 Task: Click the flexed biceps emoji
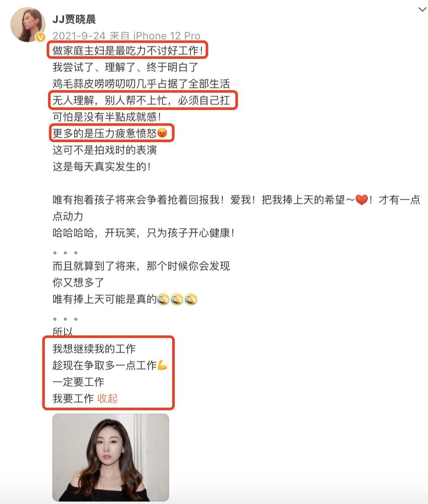click(162, 365)
